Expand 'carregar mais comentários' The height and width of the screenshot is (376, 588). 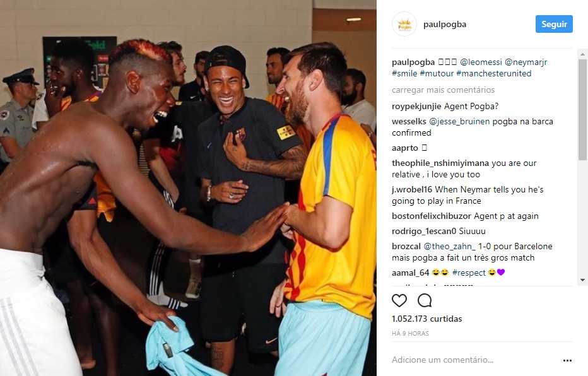pyautogui.click(x=443, y=90)
